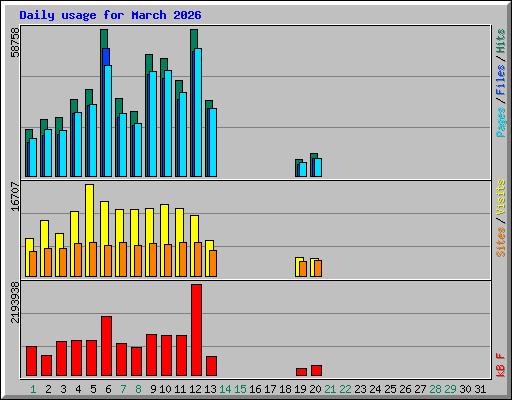The width and height of the screenshot is (512, 400).
Task: Click day 14 on the date axis
Action: (225, 389)
